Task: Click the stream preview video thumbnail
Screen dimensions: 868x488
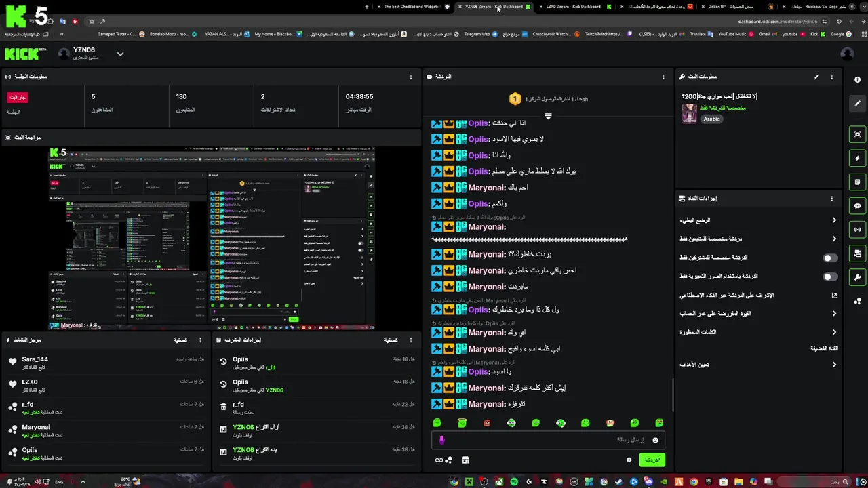Action: pyautogui.click(x=211, y=238)
